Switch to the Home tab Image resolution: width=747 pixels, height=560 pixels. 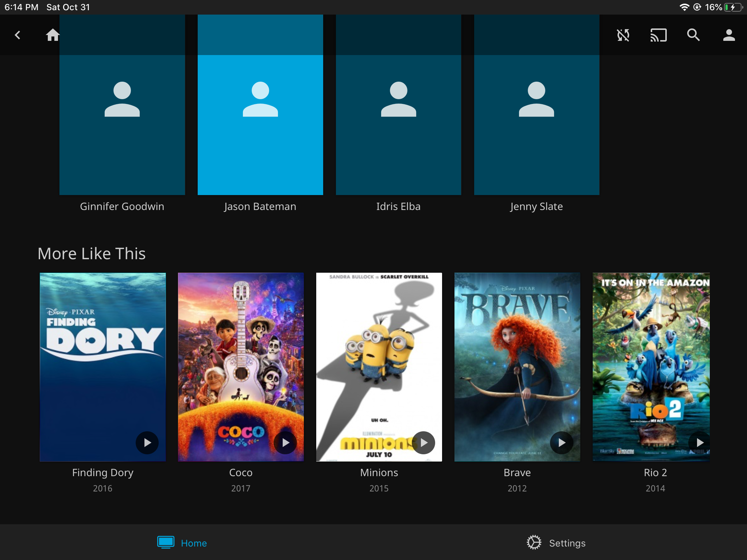click(182, 542)
